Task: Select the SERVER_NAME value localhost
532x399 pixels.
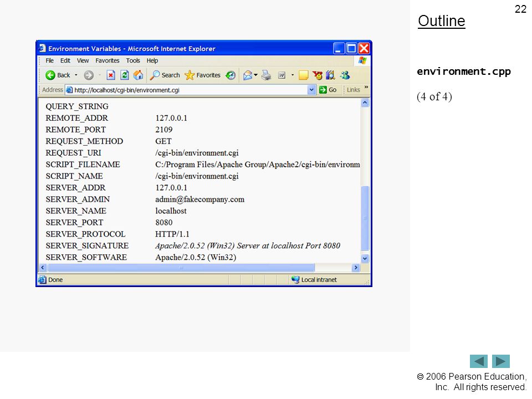Action: click(171, 211)
